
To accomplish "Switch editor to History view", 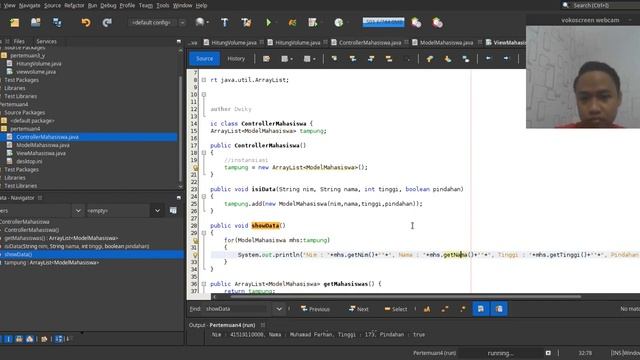I will pos(236,59).
